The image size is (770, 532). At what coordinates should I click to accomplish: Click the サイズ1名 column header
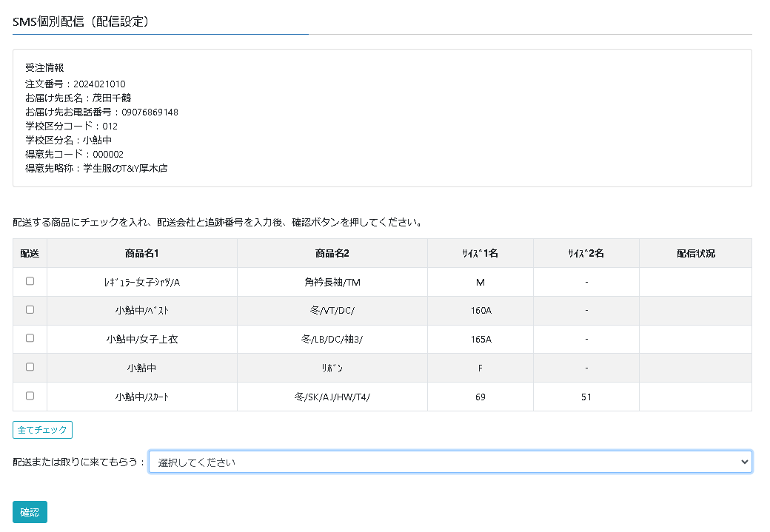[480, 253]
